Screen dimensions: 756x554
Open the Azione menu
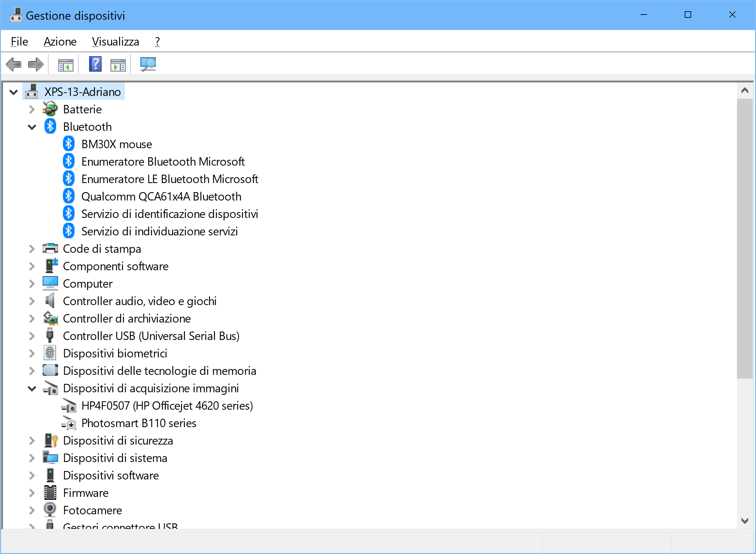click(x=60, y=42)
